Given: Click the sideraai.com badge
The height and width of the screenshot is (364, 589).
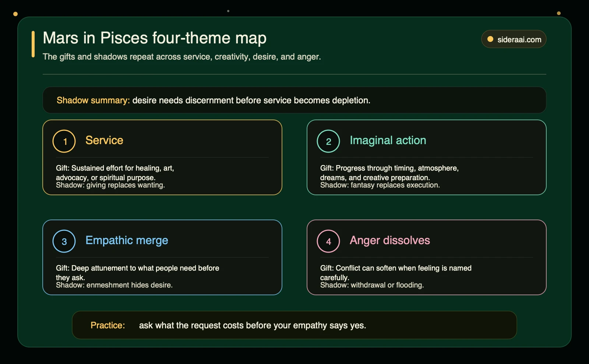Looking at the screenshot, I should pos(514,39).
